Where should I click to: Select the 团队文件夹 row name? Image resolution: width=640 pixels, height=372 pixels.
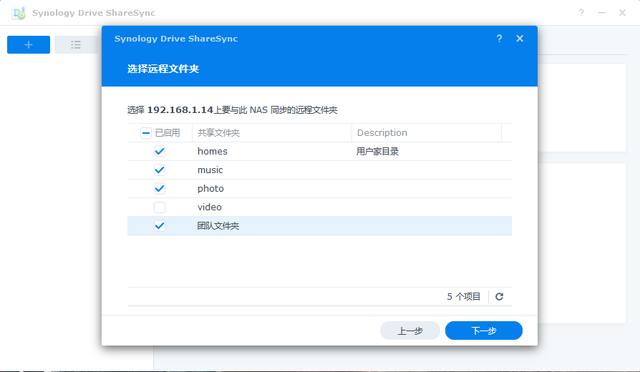(218, 226)
